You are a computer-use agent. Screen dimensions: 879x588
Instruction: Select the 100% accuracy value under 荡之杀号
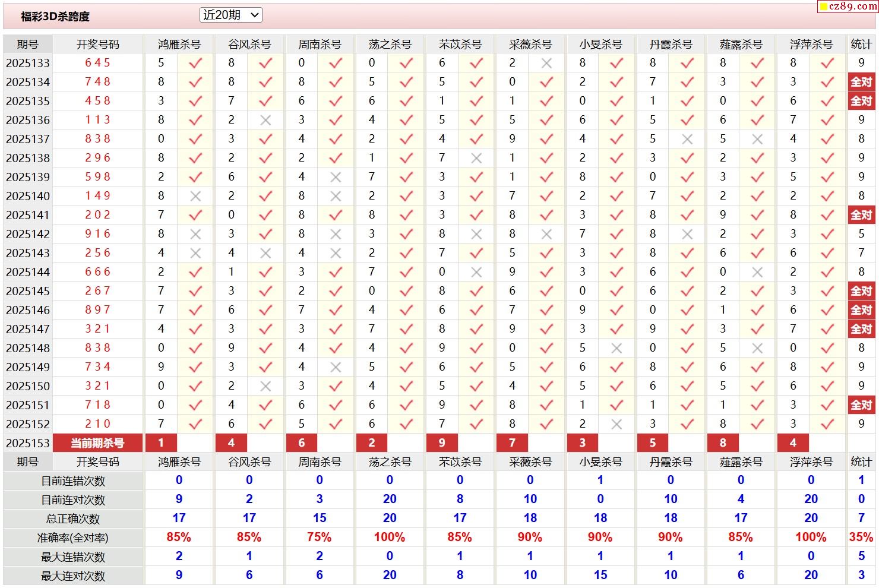coord(390,538)
